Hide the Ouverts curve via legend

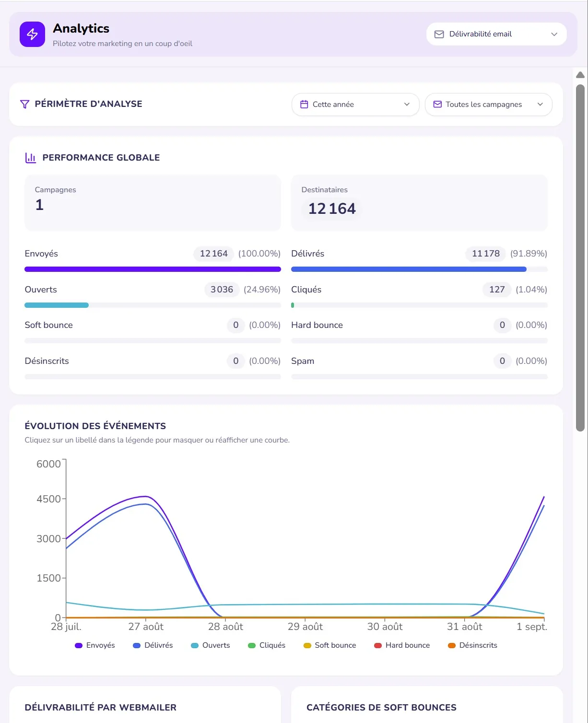[x=211, y=645]
